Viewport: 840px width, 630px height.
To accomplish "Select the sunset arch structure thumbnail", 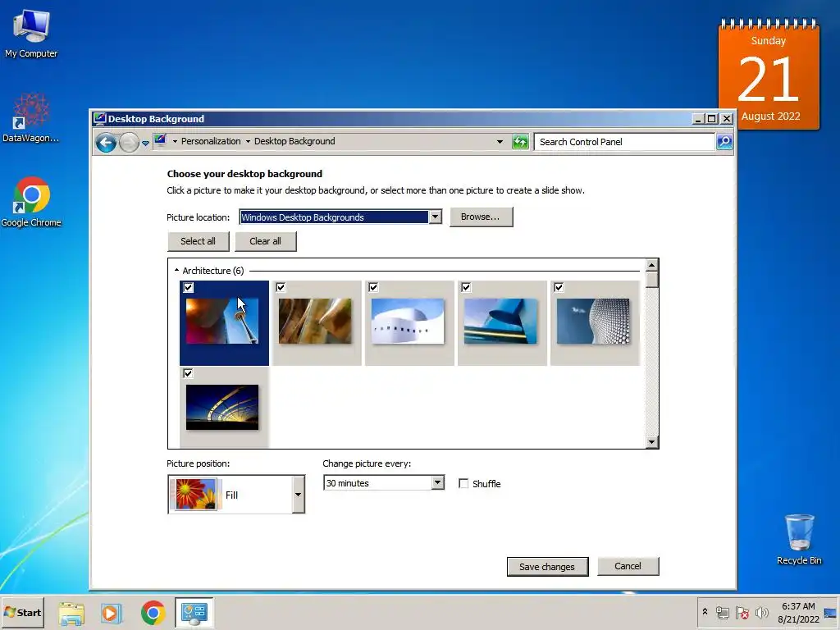I will click(222, 407).
